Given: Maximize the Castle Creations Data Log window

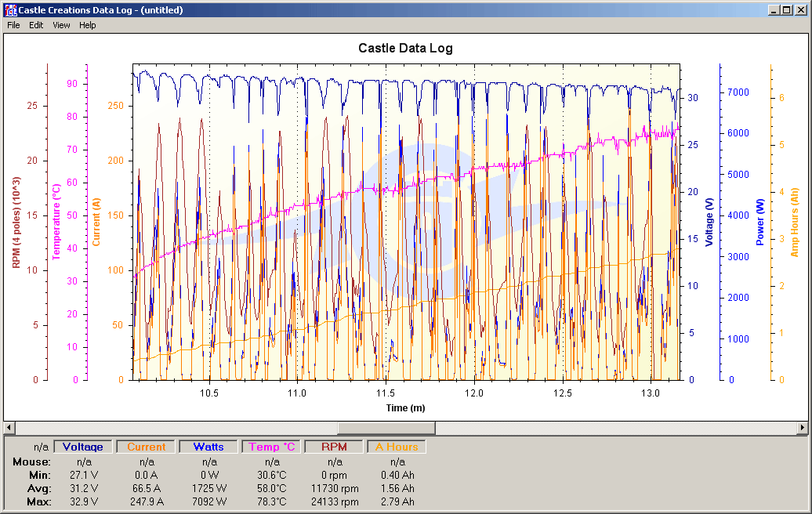Looking at the screenshot, I should 786,10.
